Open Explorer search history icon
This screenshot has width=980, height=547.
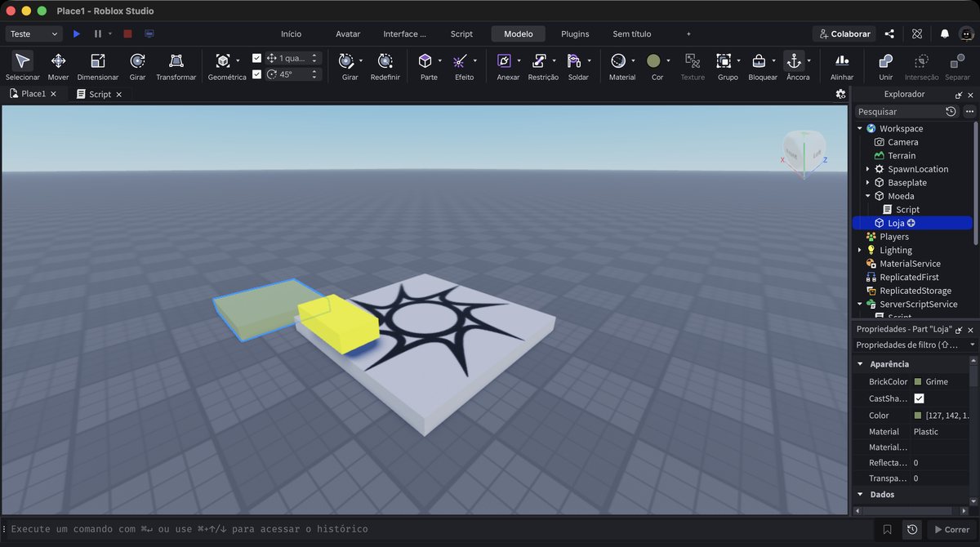tap(951, 111)
